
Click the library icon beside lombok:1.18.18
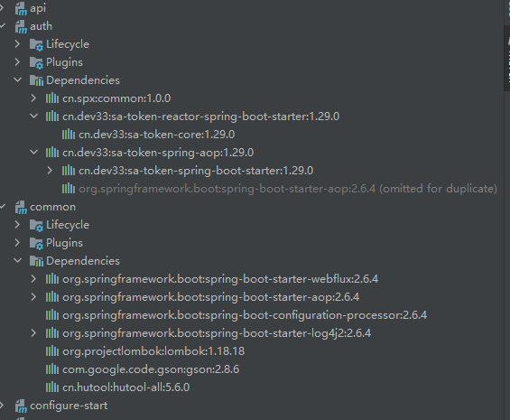coord(52,351)
